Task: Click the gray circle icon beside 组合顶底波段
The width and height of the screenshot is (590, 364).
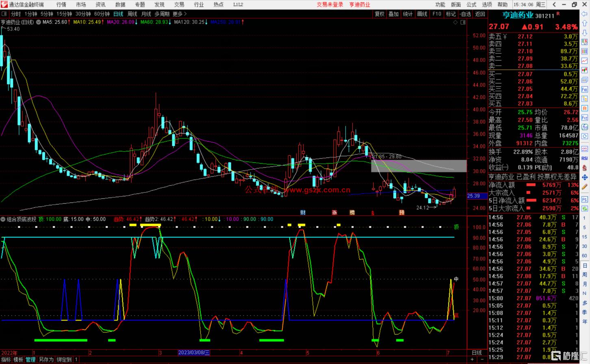Action: point(3,219)
